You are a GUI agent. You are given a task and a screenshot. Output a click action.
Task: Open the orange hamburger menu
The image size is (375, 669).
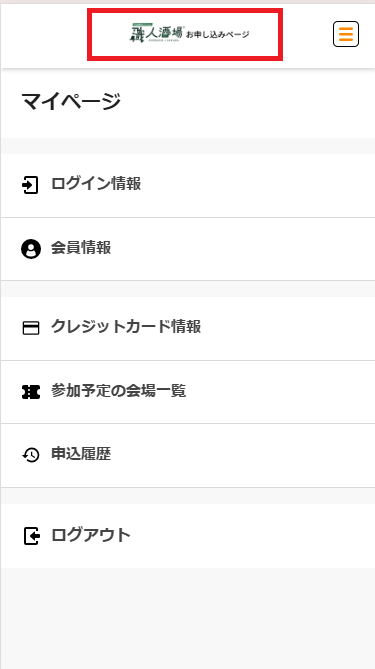click(x=346, y=34)
